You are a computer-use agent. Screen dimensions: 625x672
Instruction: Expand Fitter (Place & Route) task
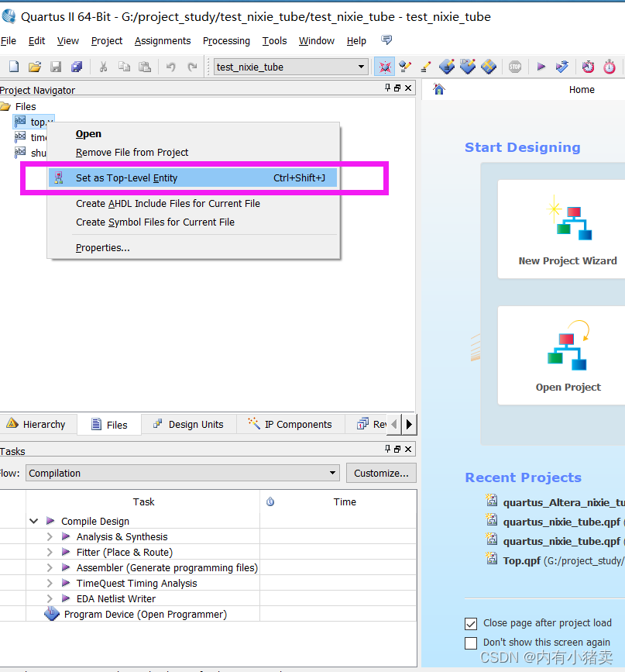pos(50,552)
